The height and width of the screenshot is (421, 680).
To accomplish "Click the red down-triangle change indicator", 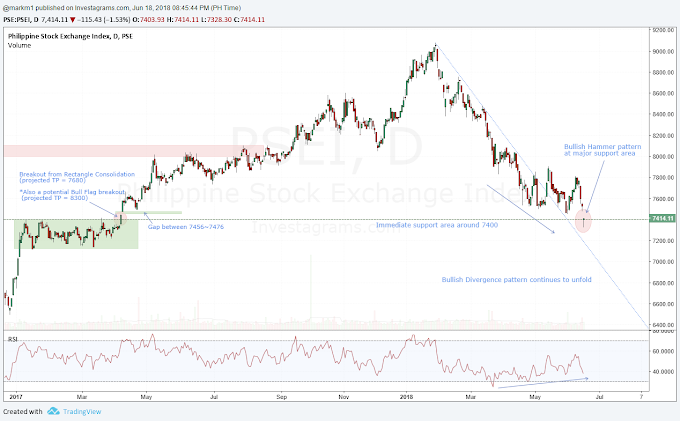I will point(73,20).
